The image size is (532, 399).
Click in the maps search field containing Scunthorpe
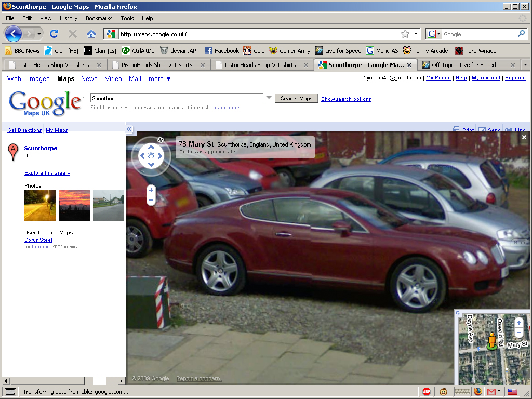177,98
